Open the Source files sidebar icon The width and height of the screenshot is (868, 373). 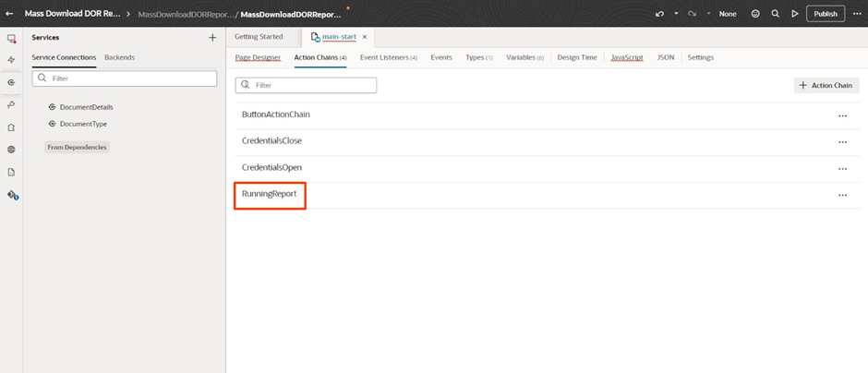coord(11,172)
